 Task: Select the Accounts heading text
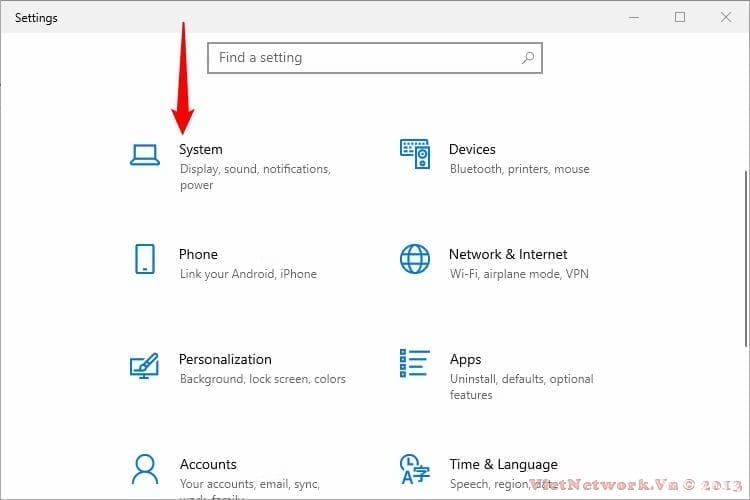pos(208,464)
